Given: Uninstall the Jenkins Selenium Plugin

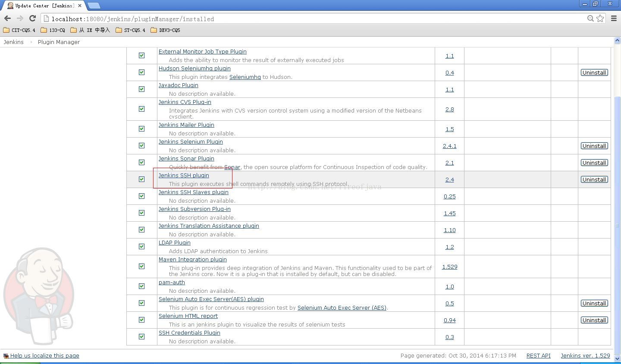Looking at the screenshot, I should (594, 146).
